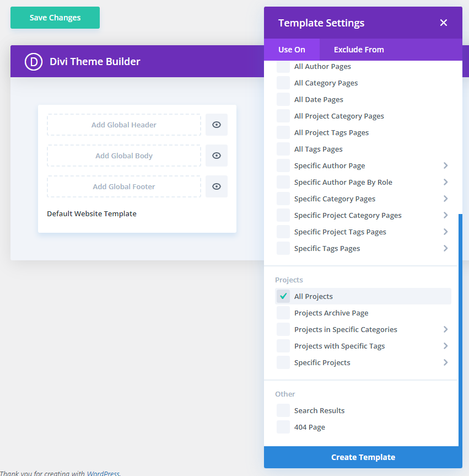Check the All Tags Pages checkbox

(x=283, y=149)
